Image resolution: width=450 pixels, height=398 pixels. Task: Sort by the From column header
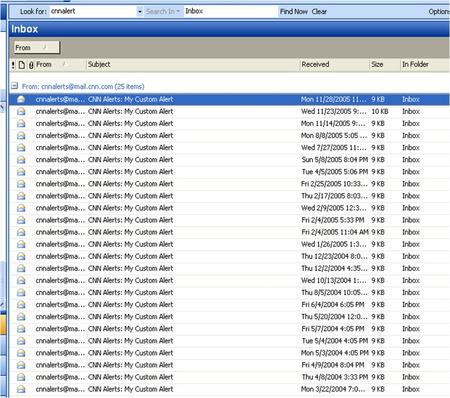tap(60, 65)
